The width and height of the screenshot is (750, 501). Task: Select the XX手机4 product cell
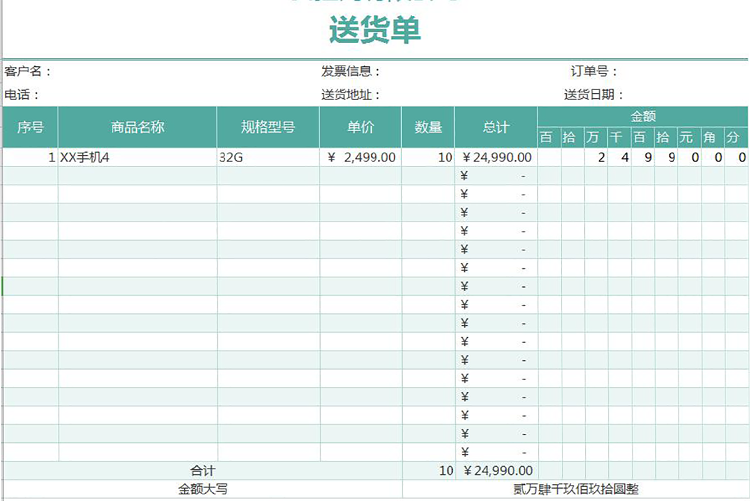click(137, 157)
